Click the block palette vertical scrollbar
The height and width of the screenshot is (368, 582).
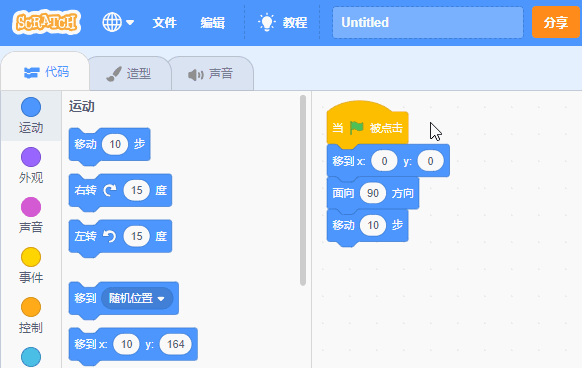[303, 190]
